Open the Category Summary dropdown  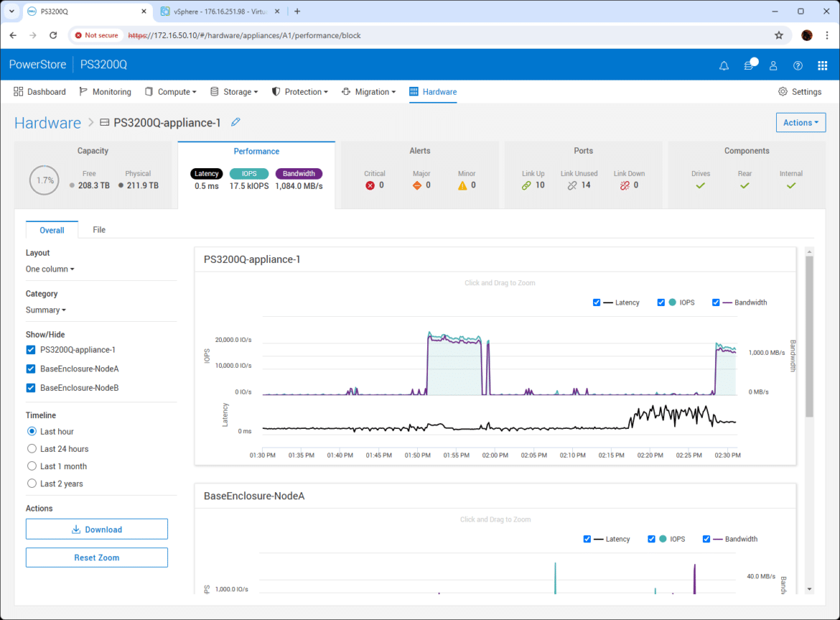pos(46,310)
